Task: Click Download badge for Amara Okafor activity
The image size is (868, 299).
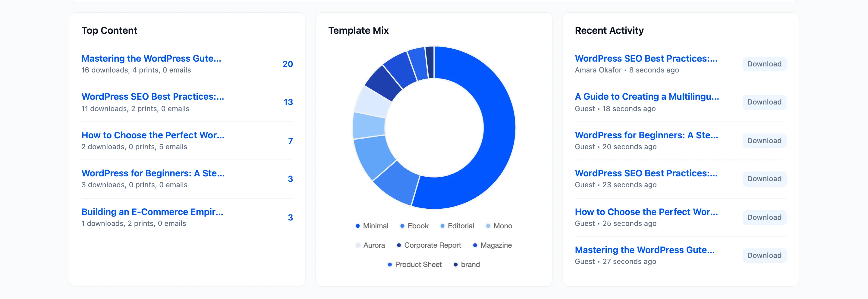Action: click(764, 64)
